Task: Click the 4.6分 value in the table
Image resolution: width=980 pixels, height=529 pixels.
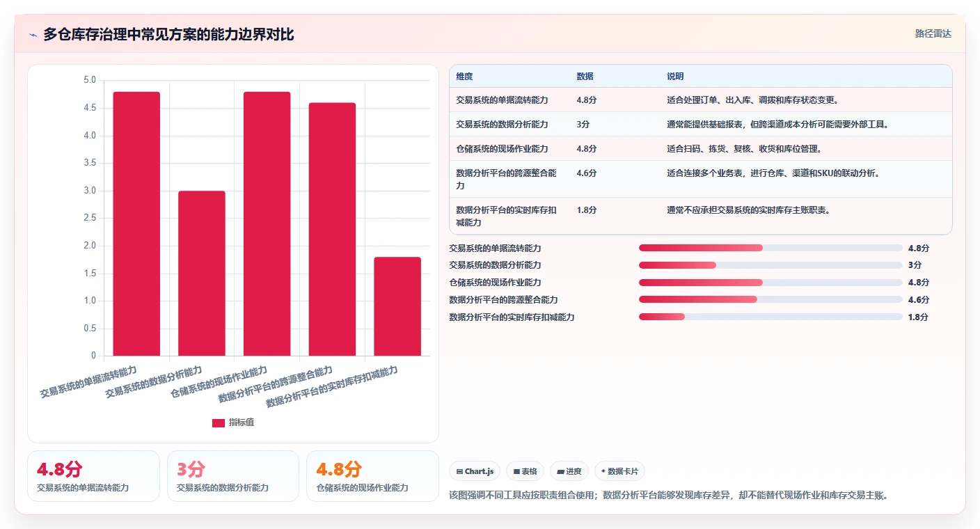Action: [x=587, y=173]
